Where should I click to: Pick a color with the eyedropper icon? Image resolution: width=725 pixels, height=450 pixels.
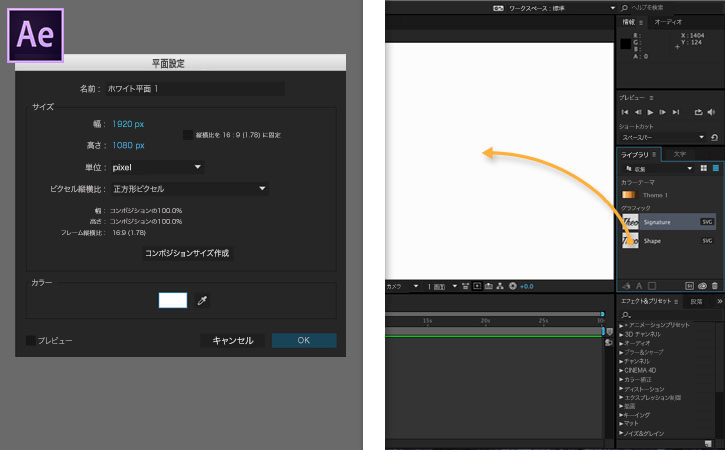pos(202,301)
